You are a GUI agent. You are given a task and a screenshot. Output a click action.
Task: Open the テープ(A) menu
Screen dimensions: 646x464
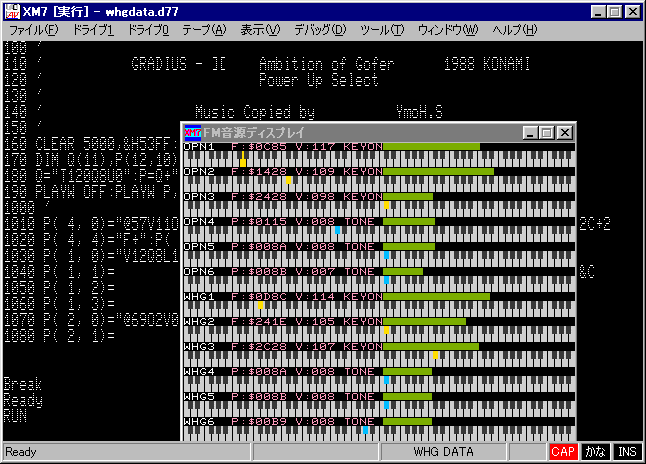pyautogui.click(x=205, y=30)
